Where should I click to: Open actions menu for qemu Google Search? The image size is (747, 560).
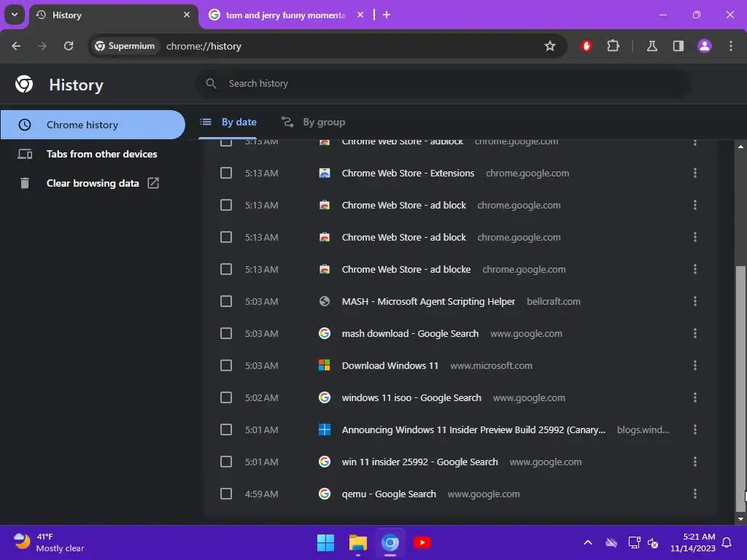click(695, 494)
